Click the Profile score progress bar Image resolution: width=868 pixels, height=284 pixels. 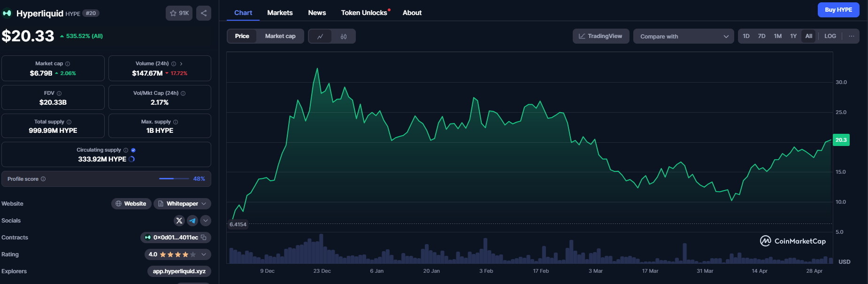174,179
